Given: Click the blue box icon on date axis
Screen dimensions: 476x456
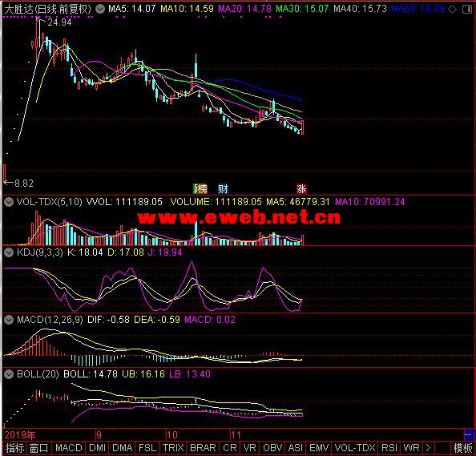Looking at the screenshot, I should point(469,434).
